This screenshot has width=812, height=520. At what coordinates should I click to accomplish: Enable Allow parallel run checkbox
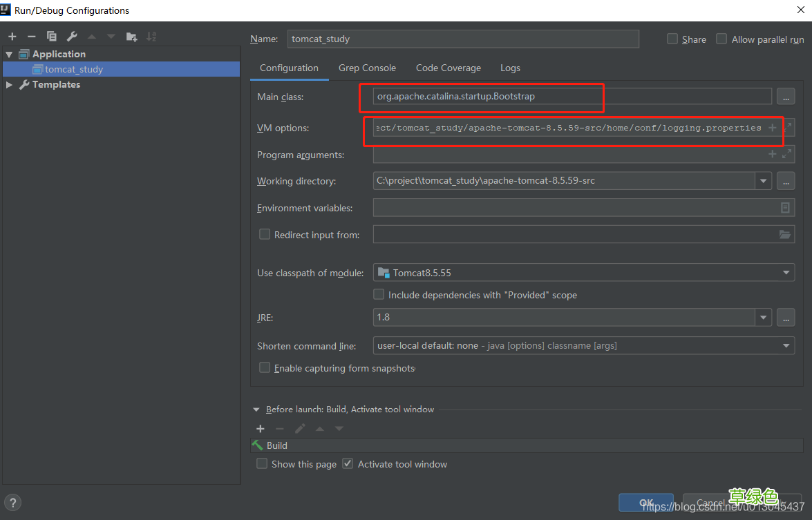721,39
